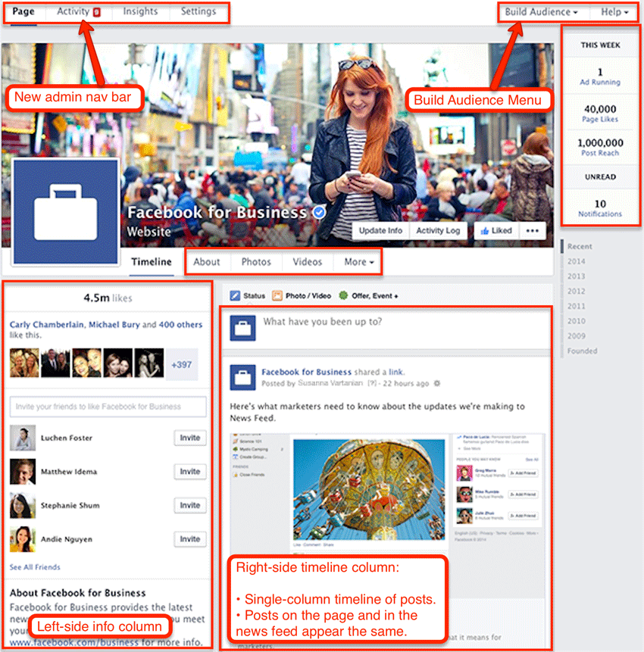View the 1,000,000 Post Reach stat

600,147
